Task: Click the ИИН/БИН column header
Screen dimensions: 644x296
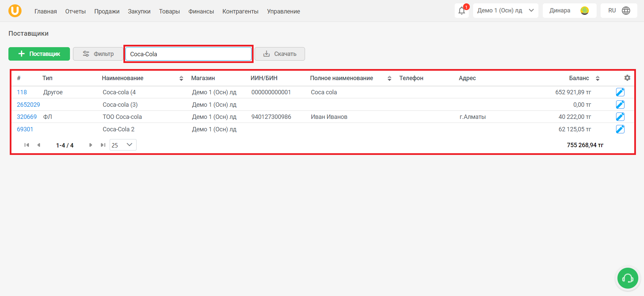Action: point(264,78)
